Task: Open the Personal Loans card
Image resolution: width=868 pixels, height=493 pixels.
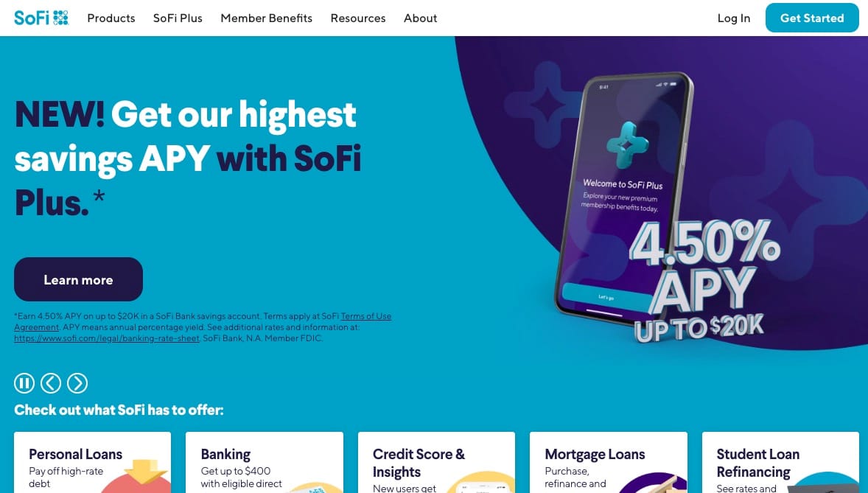Action: [92, 463]
